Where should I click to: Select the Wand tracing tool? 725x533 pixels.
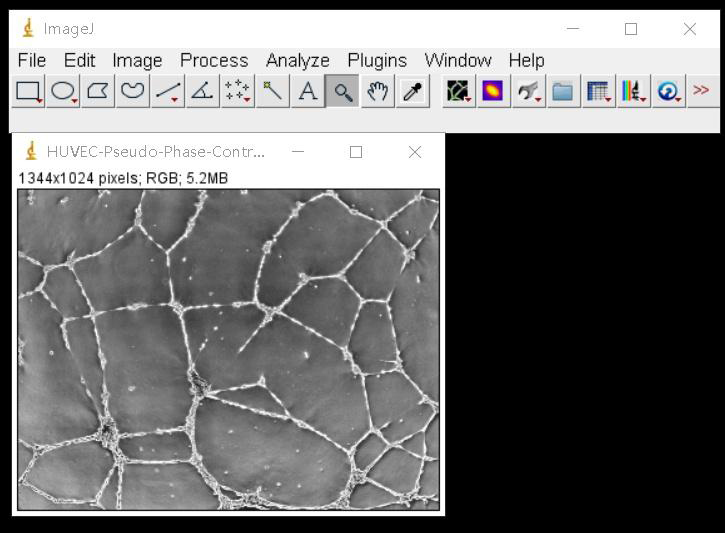click(273, 92)
